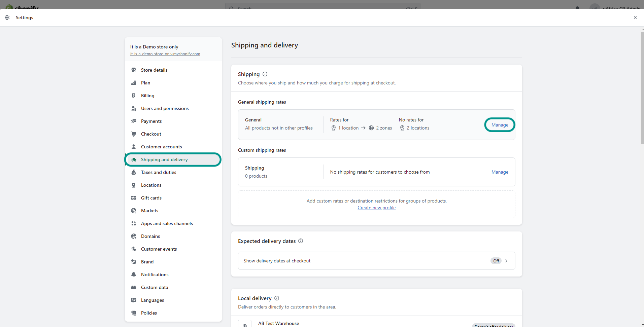This screenshot has height=327, width=644.
Task: Click the Gift cards icon
Action: click(x=134, y=198)
